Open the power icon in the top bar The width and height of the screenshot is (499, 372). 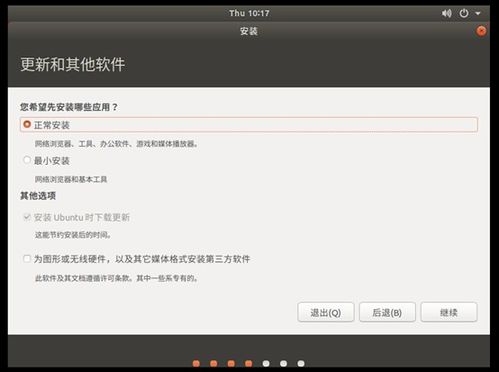(464, 13)
